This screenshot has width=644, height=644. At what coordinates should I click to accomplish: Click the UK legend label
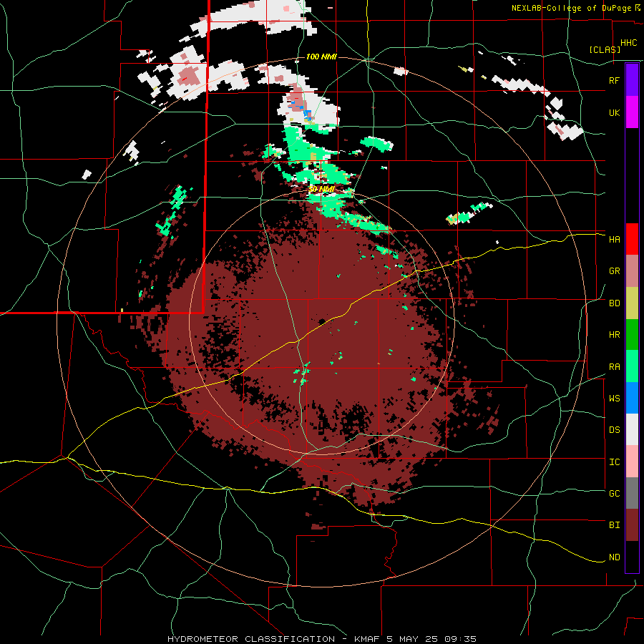pos(614,112)
